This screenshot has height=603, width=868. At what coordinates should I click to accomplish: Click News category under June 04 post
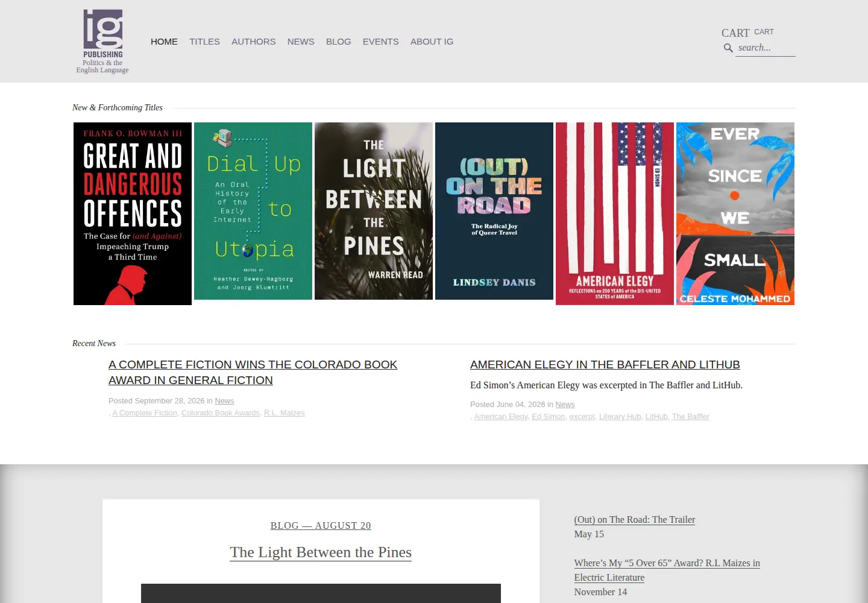tap(565, 405)
